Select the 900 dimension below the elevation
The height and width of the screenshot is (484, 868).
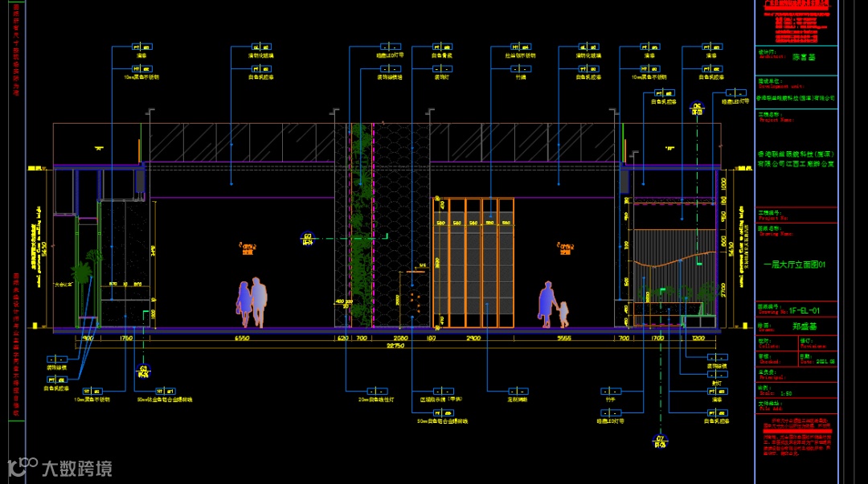pos(88,338)
